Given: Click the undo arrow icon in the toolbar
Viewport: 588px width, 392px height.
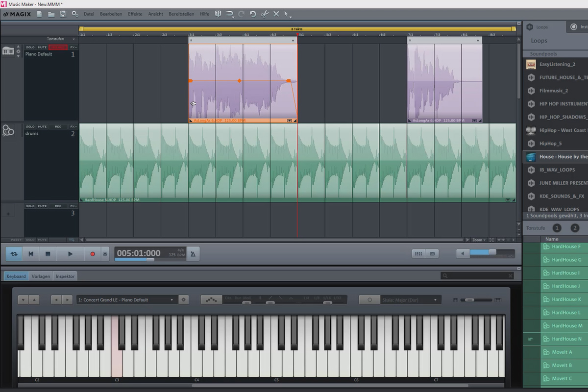Looking at the screenshot, I should click(253, 14).
